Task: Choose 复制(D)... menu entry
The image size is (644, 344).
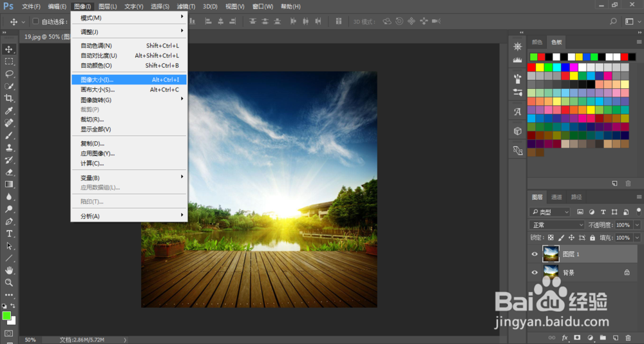Action: coord(129,144)
